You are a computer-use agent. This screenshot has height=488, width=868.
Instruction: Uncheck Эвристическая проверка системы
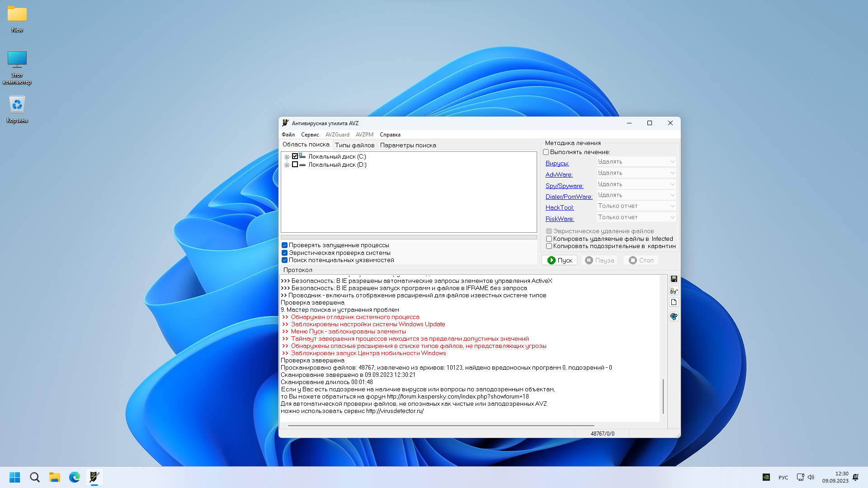click(284, 253)
